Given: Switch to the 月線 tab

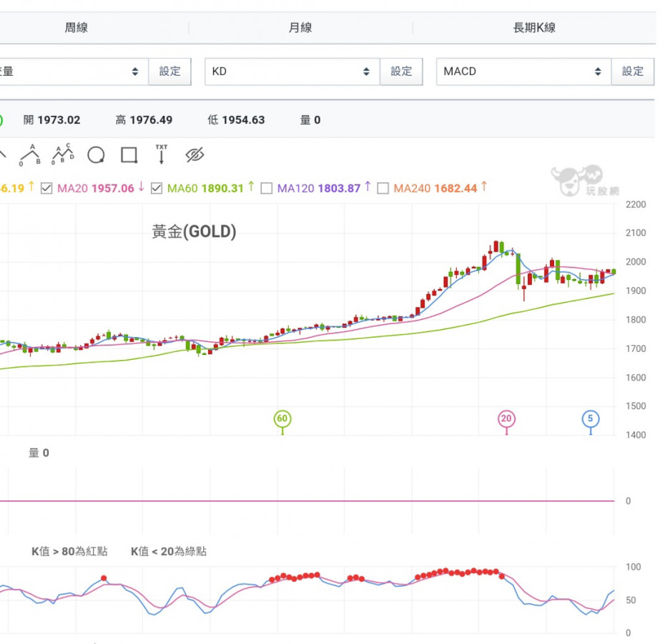Looking at the screenshot, I should (x=300, y=28).
